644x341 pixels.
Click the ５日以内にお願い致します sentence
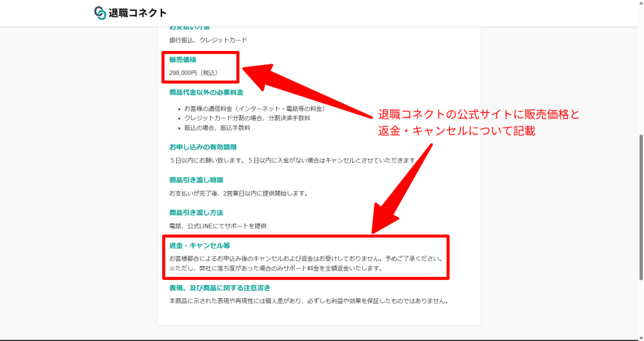point(294,160)
